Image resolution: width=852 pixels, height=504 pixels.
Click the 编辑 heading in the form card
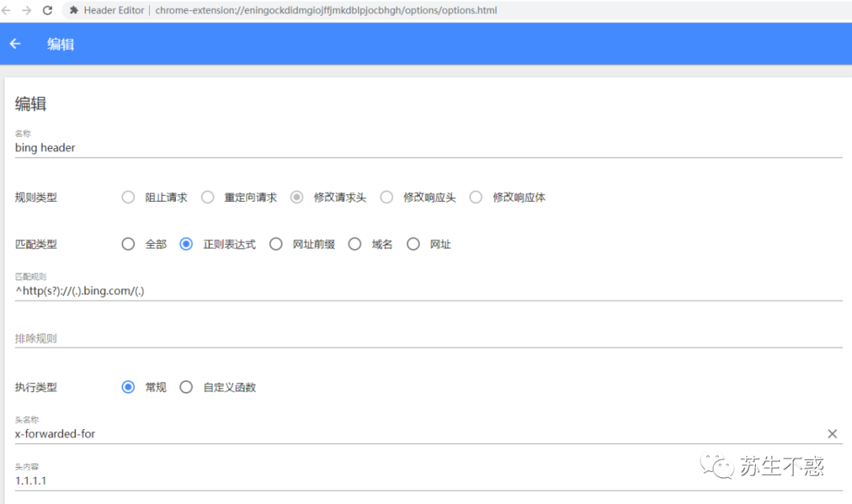31,104
